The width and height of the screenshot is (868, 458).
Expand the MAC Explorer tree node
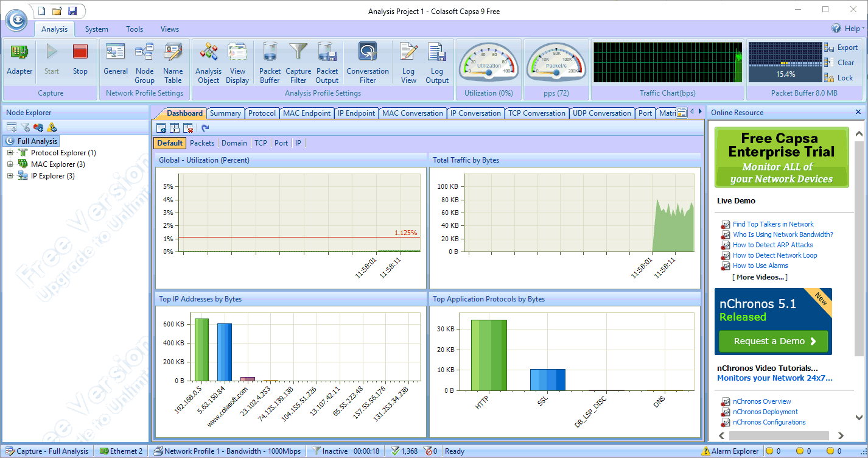pyautogui.click(x=10, y=164)
